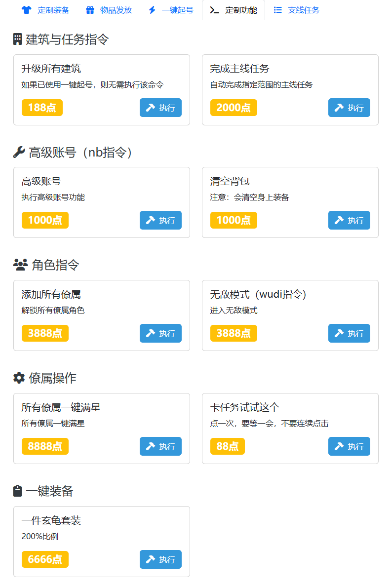
Task: Run 添加所有僚属 with its 执行 button
Action: [x=160, y=333]
